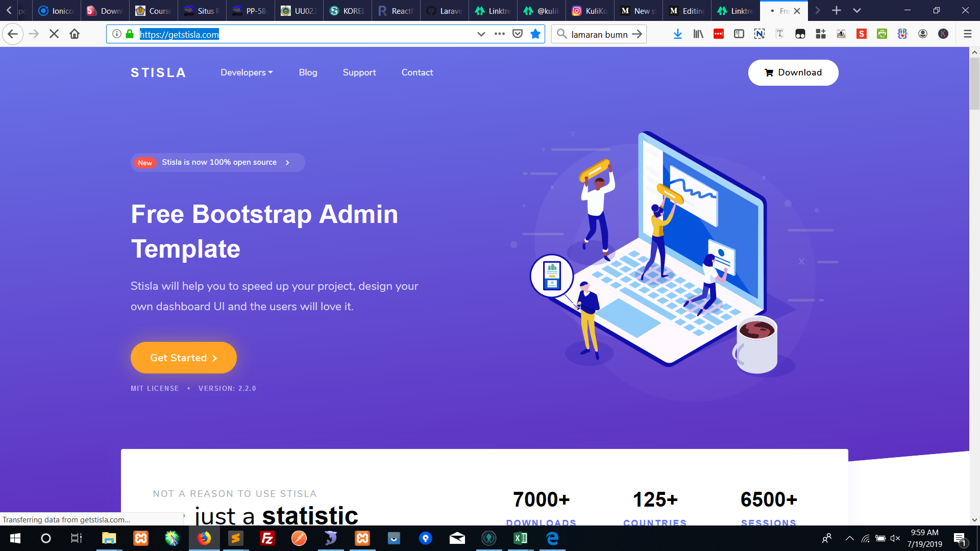This screenshot has width=980, height=551.
Task: Open the Library icon in the browser toolbar
Action: [698, 34]
